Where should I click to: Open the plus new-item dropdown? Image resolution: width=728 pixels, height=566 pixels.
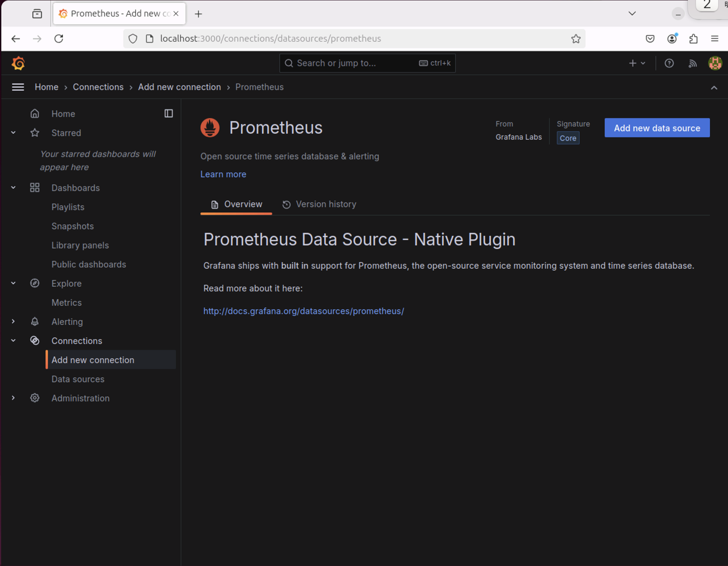point(637,63)
